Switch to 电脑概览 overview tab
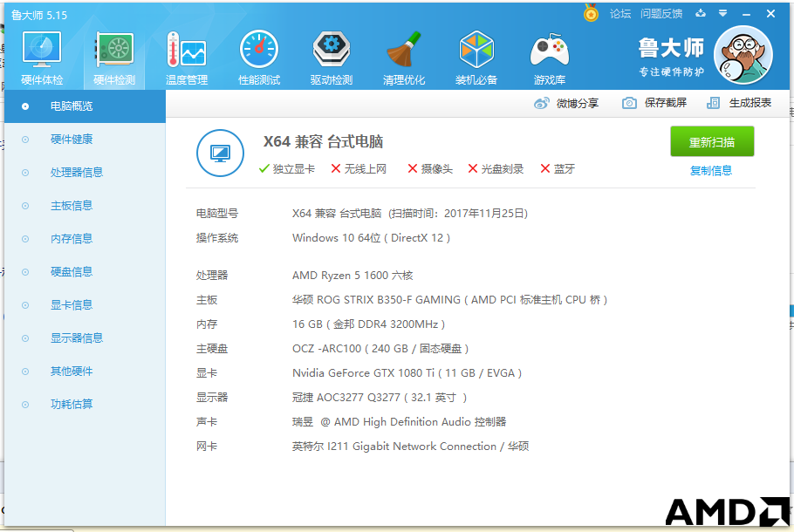 pyautogui.click(x=86, y=106)
